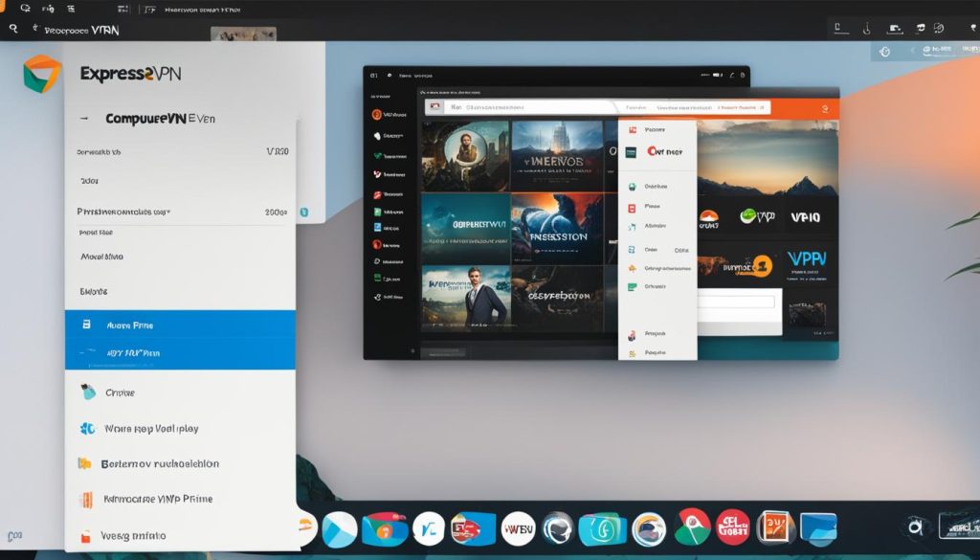Select the second highlighted blue menu row
980x560 pixels.
[180, 354]
